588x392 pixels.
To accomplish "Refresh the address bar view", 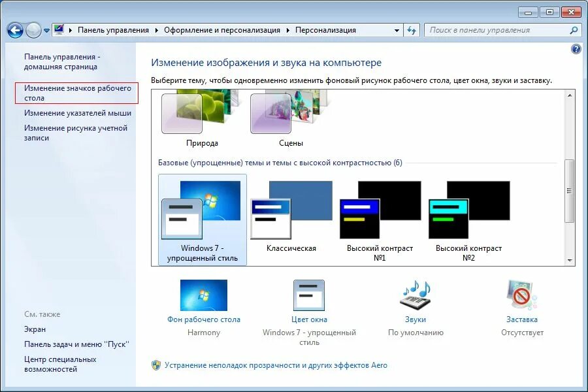I will click(412, 31).
